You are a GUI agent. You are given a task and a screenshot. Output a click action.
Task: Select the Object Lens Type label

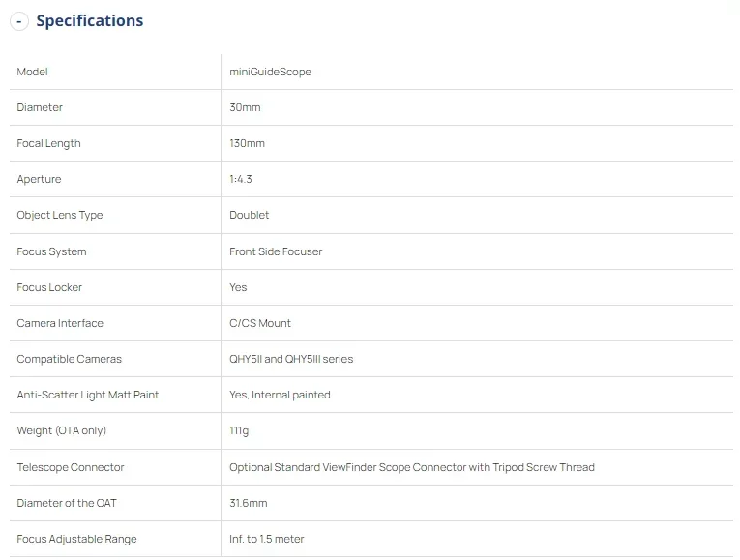point(59,215)
